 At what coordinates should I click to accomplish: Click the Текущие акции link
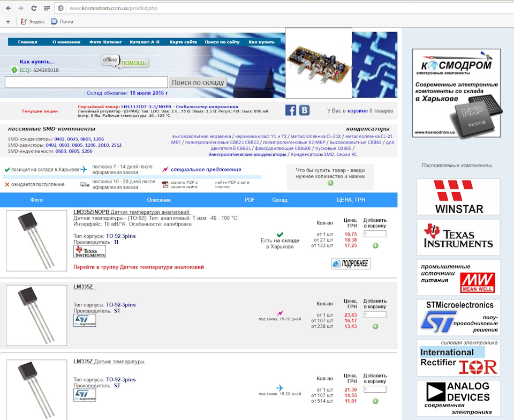[x=40, y=111]
